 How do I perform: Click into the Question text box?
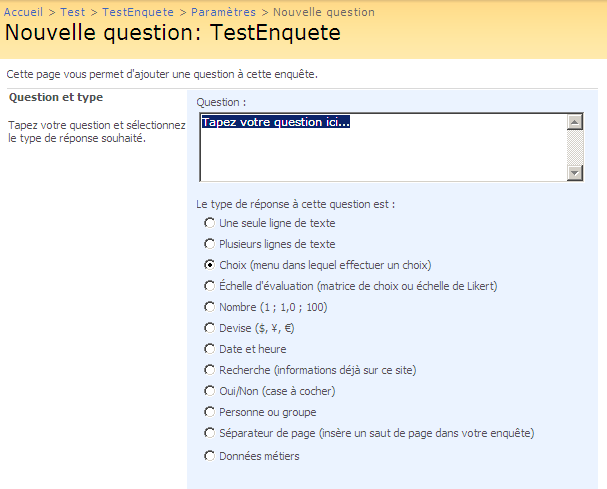[x=382, y=150]
